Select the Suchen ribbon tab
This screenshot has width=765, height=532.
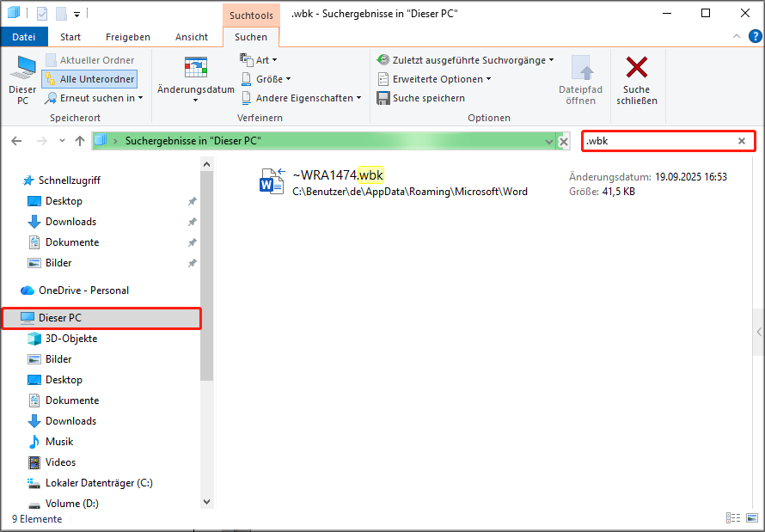[251, 37]
